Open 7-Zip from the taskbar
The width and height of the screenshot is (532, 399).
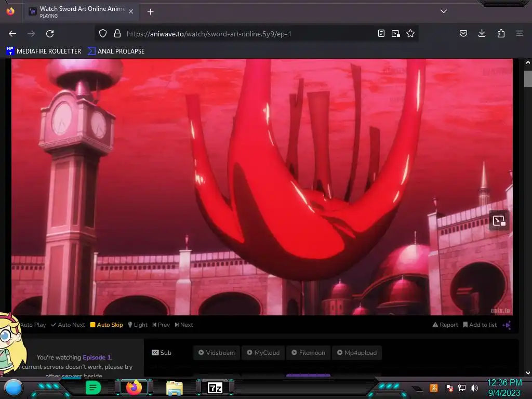coord(215,388)
